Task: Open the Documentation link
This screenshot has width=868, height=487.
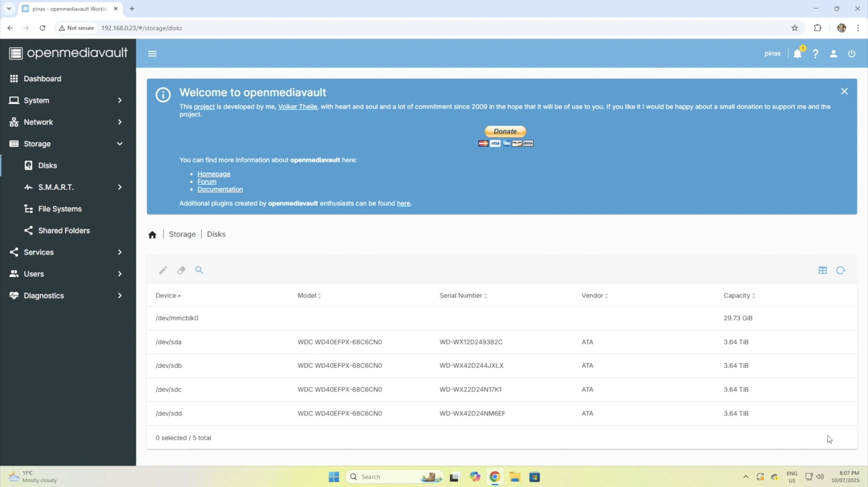Action: [220, 189]
